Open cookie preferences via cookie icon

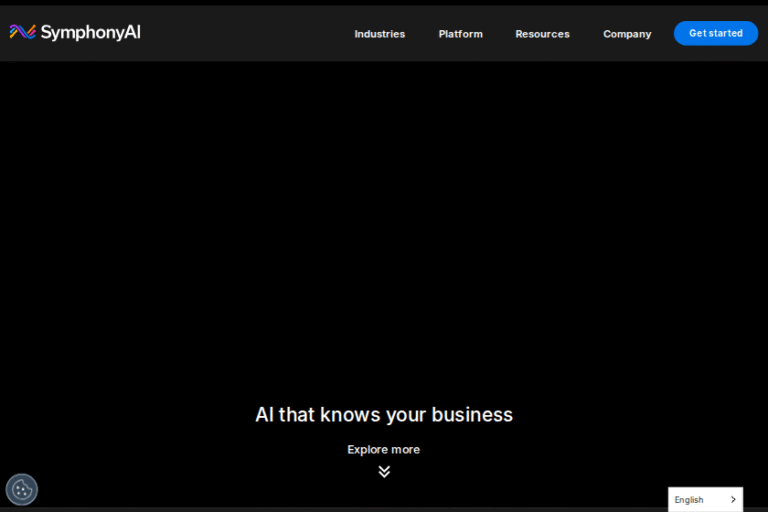tap(22, 489)
